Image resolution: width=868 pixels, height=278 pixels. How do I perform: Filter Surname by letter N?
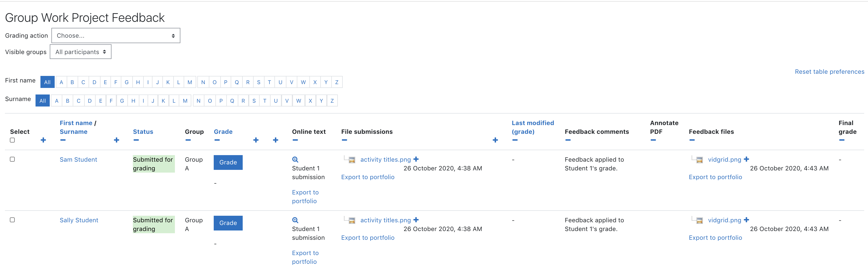pos(198,101)
